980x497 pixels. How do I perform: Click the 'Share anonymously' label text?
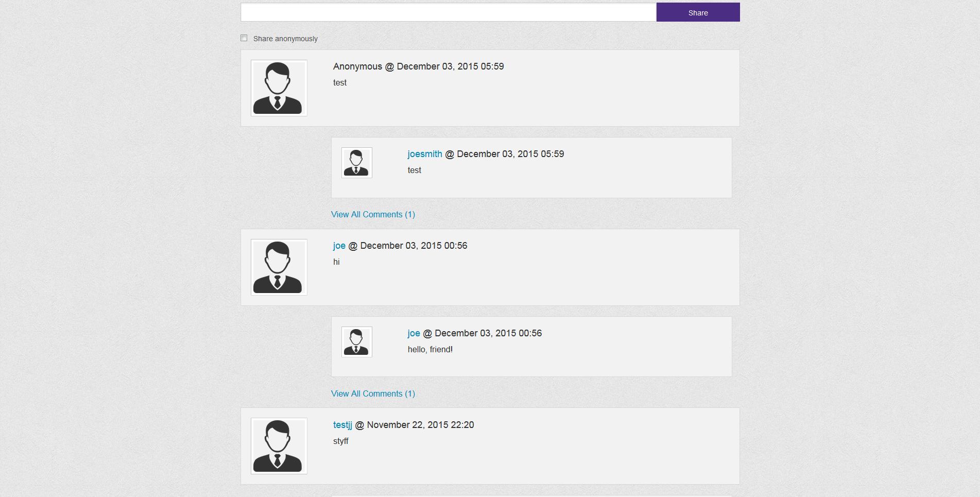click(285, 39)
